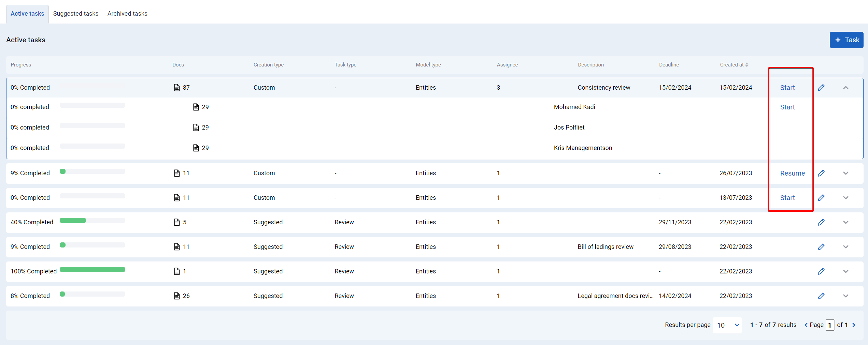This screenshot has width=868, height=345.
Task: Select the Active tasks tab
Action: 27,14
